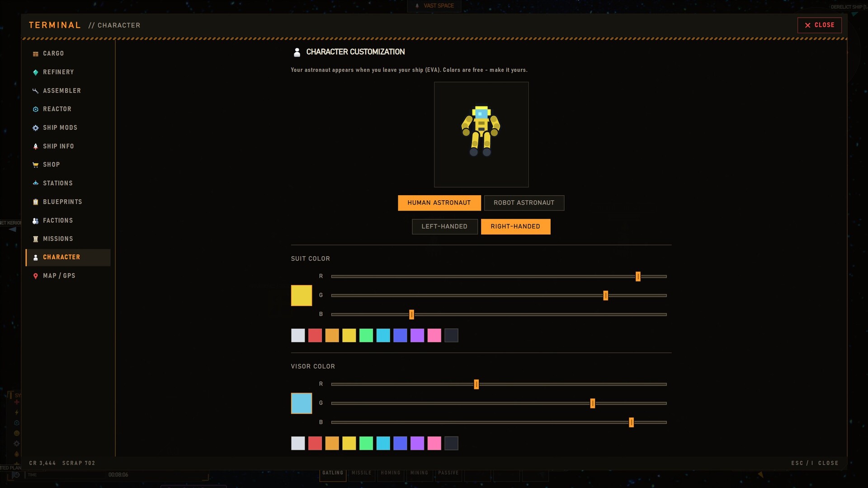Click the astronaut preview thumbnail
868x488 pixels.
click(x=481, y=135)
